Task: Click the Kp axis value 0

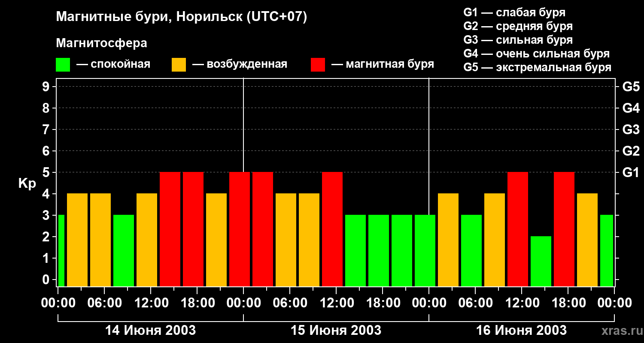Action: pyautogui.click(x=47, y=280)
